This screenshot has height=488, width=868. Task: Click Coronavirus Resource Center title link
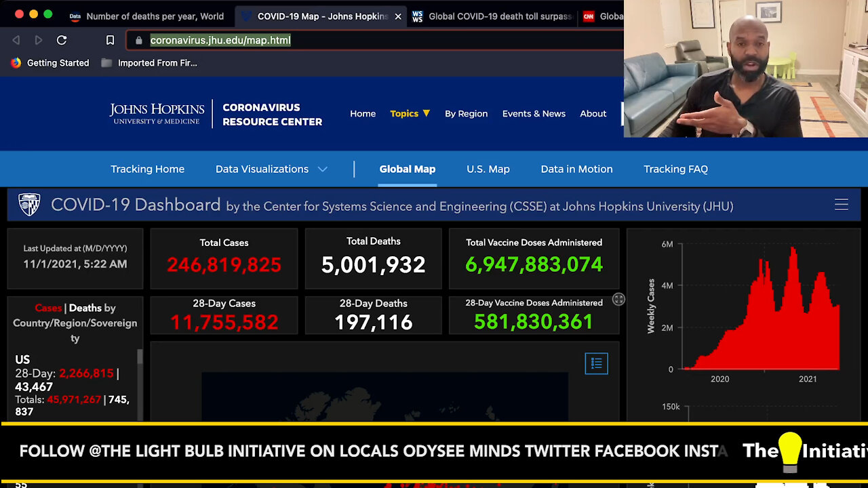pos(272,114)
